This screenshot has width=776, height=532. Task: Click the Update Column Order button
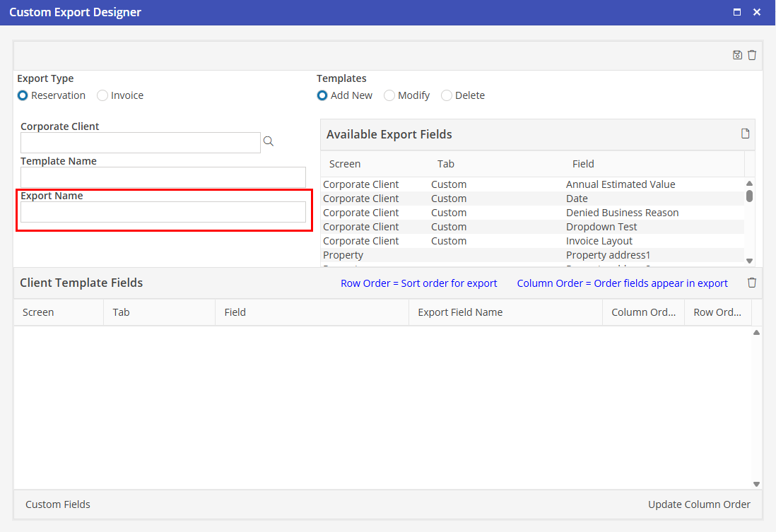699,504
